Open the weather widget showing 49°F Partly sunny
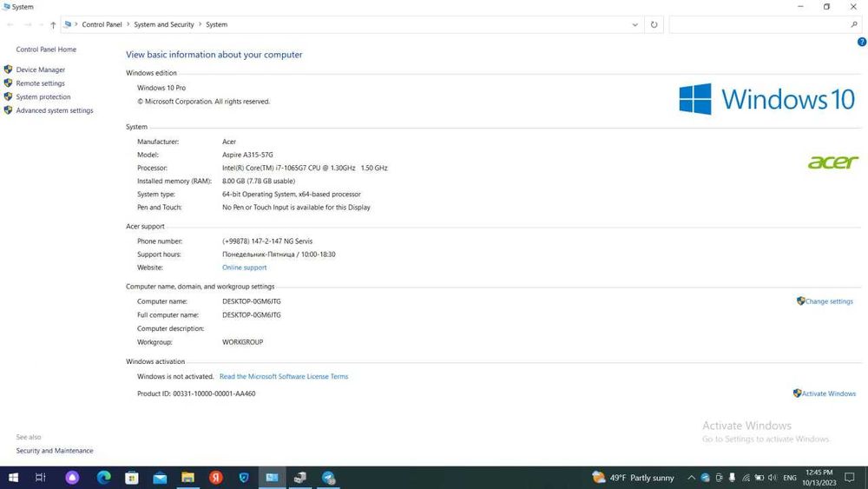This screenshot has height=489, width=868. (634, 478)
